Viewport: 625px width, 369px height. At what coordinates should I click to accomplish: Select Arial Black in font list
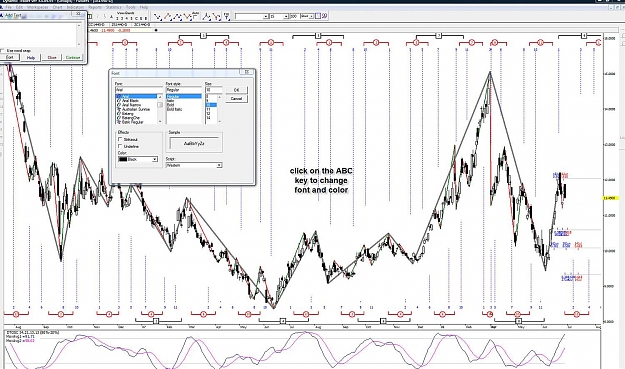(130, 101)
